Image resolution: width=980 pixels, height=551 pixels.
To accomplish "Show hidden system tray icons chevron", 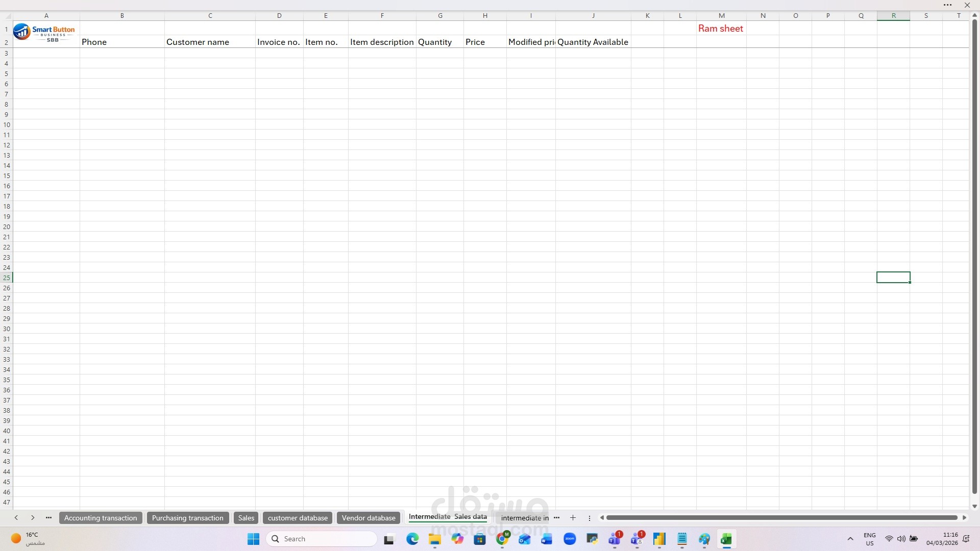I will (x=850, y=539).
